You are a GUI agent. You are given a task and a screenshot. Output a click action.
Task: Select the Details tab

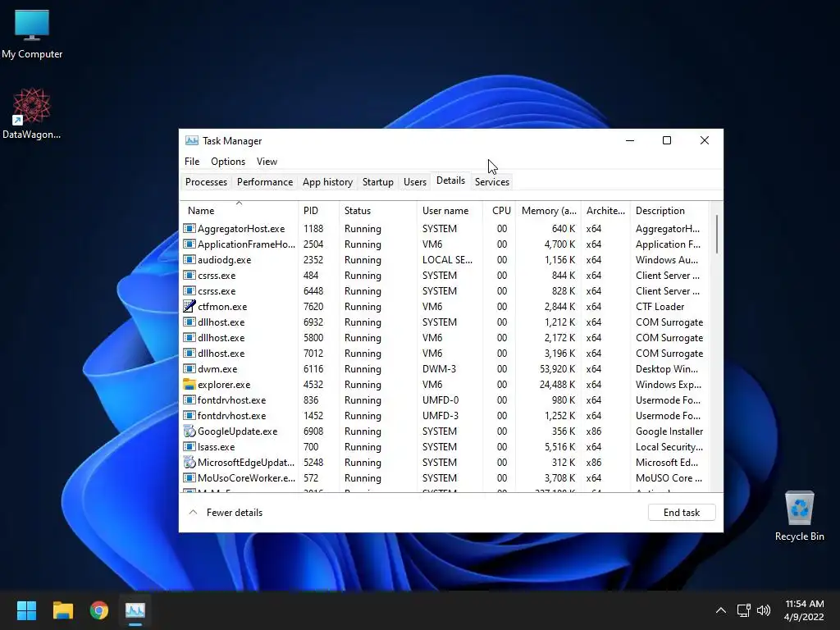pyautogui.click(x=450, y=181)
